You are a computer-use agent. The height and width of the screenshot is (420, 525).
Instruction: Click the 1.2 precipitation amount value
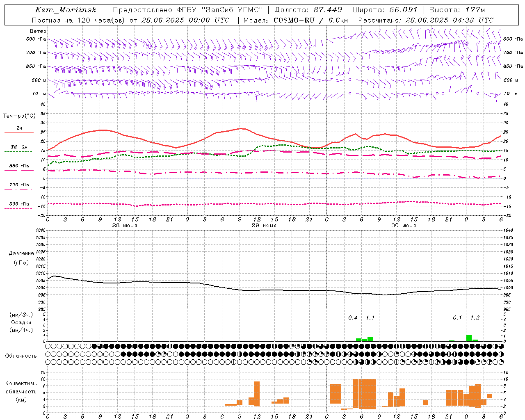pos(475,318)
